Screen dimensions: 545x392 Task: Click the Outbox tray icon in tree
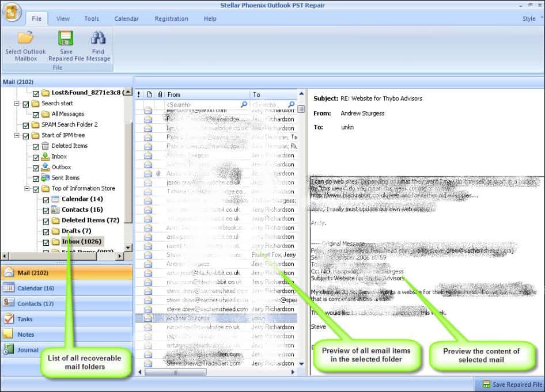click(45, 167)
